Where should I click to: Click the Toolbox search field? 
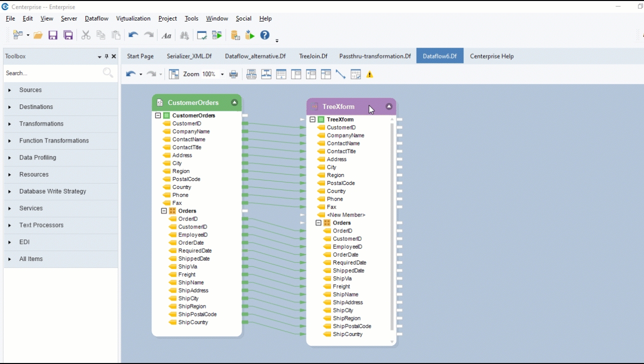(52, 73)
